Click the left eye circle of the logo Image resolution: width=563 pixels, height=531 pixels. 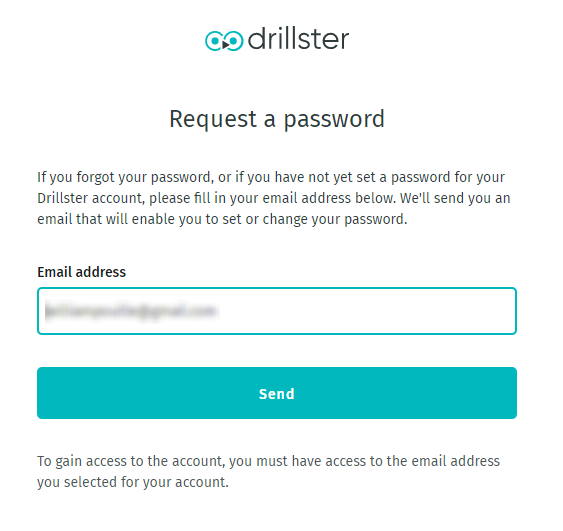[x=215, y=41]
